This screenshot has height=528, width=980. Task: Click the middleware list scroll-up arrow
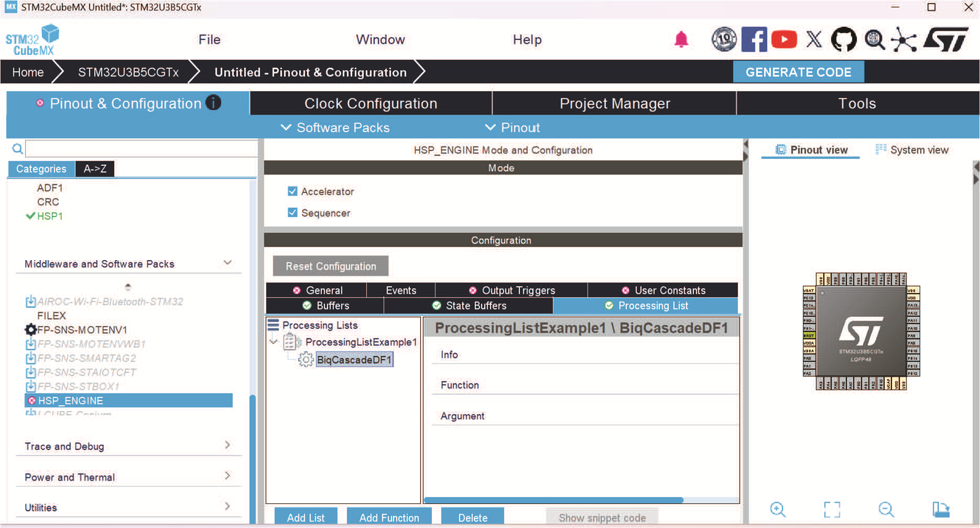(x=128, y=287)
